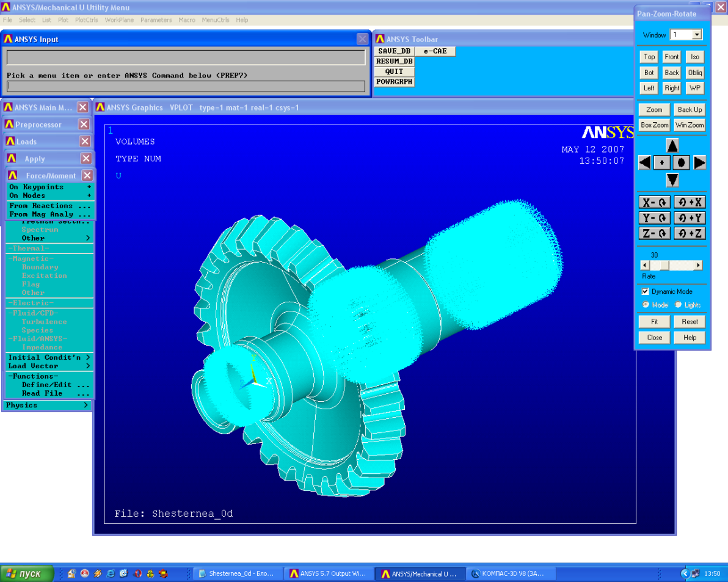Viewport: 728px width, 582px height.
Task: Rotate the model about negative X axis
Action: (654, 202)
